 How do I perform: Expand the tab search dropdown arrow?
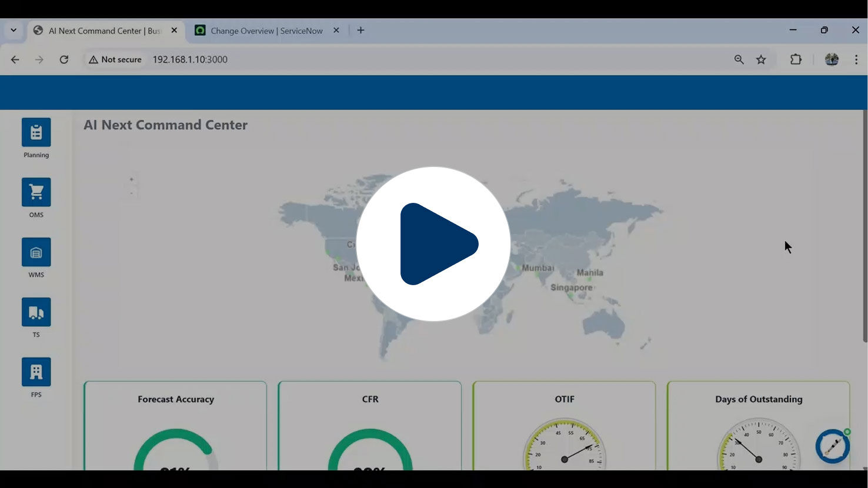coord(14,31)
